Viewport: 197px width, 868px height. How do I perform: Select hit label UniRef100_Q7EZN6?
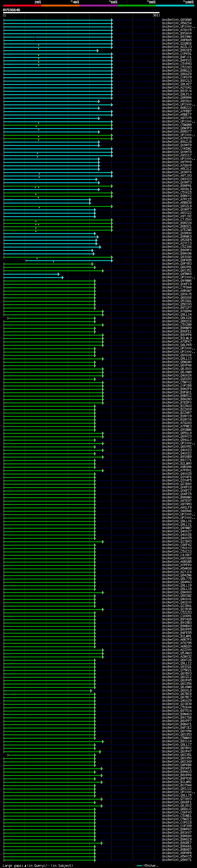click(x=177, y=230)
